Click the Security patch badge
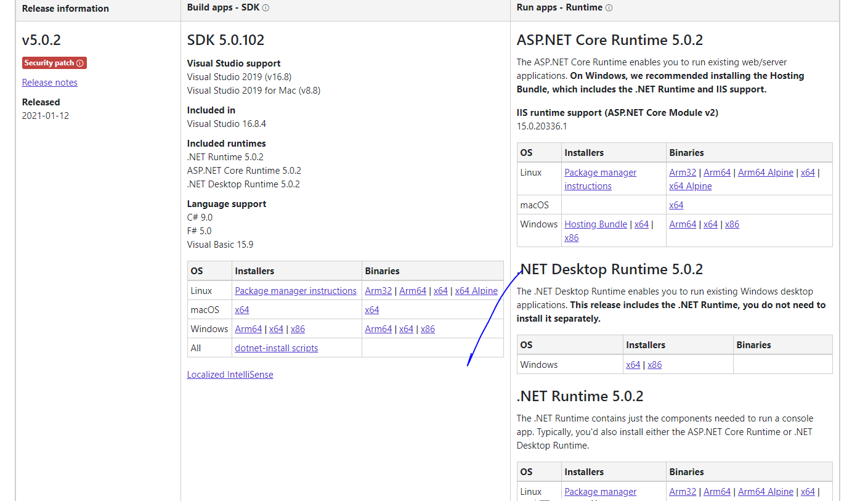The height and width of the screenshot is (501, 868). click(54, 63)
